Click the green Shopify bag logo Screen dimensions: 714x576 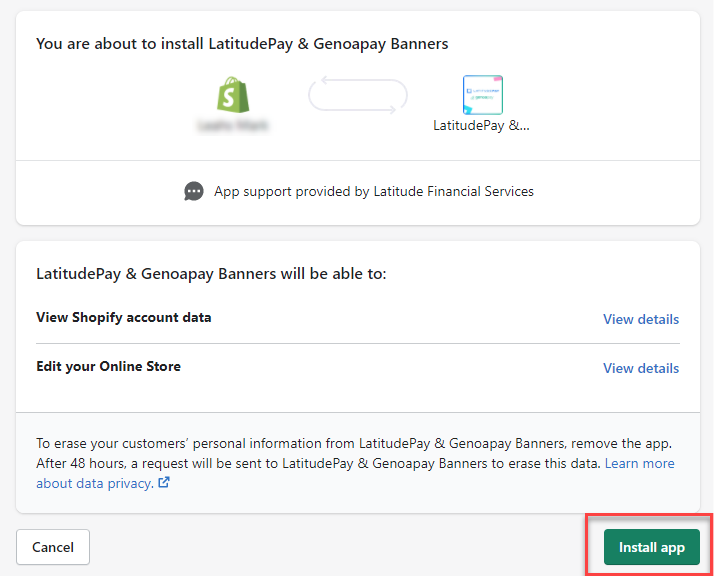click(x=233, y=95)
